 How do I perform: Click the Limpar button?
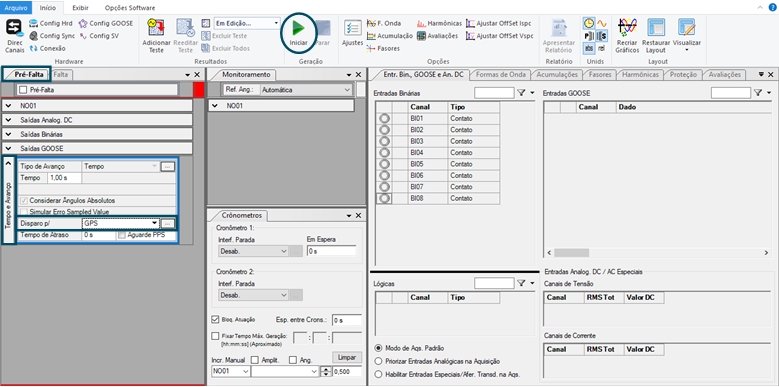(x=347, y=358)
